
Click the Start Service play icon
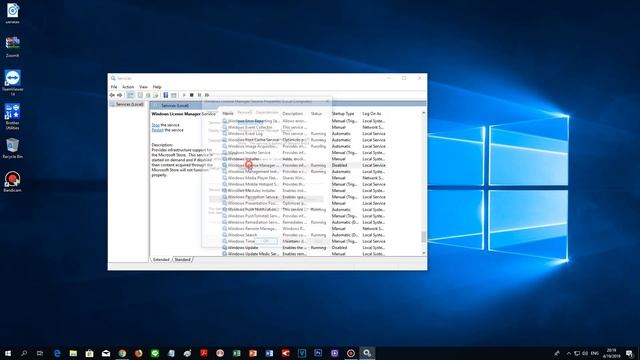pyautogui.click(x=184, y=95)
